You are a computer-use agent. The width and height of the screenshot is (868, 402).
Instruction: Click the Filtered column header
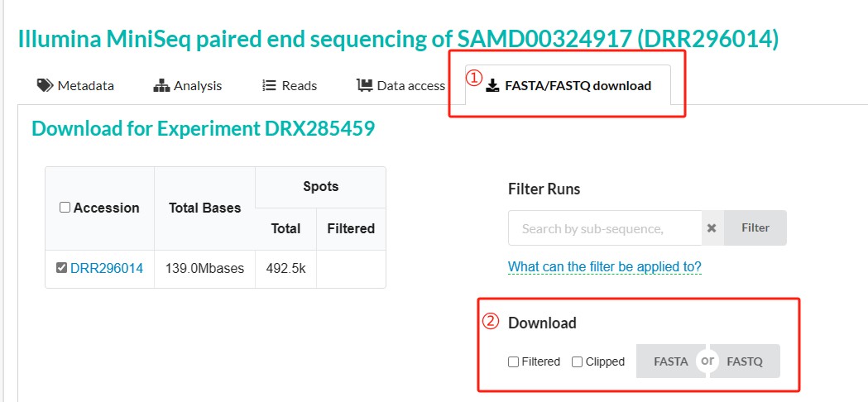(x=351, y=228)
